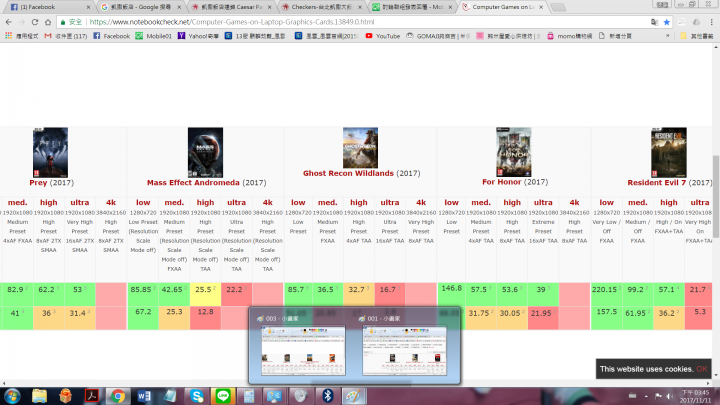This screenshot has width=720, height=405.
Task: Click the horizontal scrollbar right arrow
Action: tap(709, 383)
